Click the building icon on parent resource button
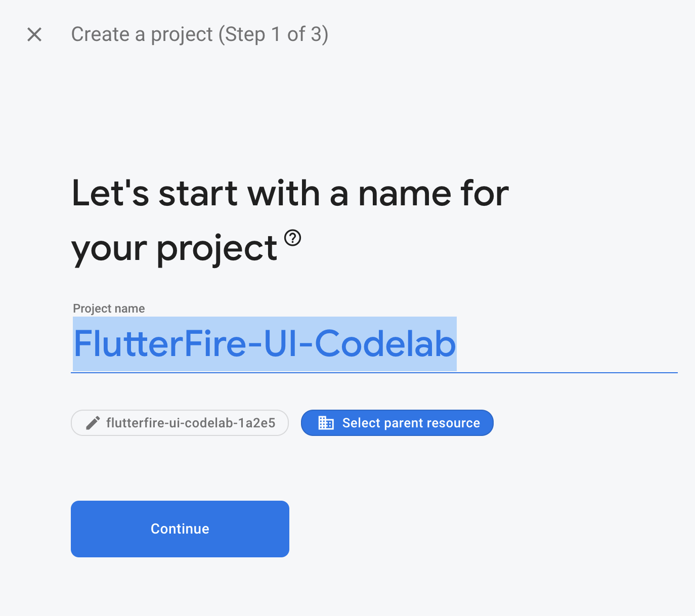This screenshot has height=616, width=695. (x=327, y=423)
